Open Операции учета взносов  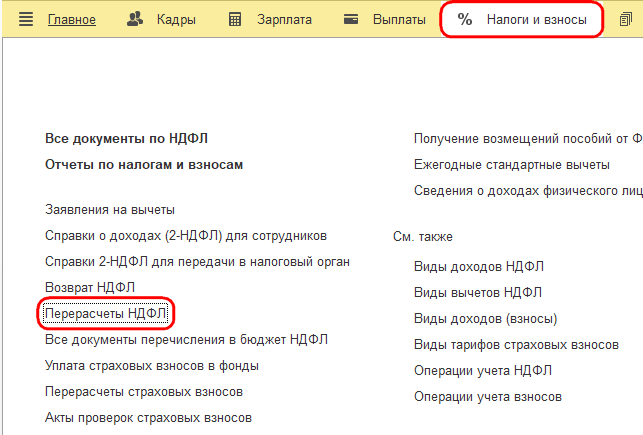pyautogui.click(x=488, y=397)
